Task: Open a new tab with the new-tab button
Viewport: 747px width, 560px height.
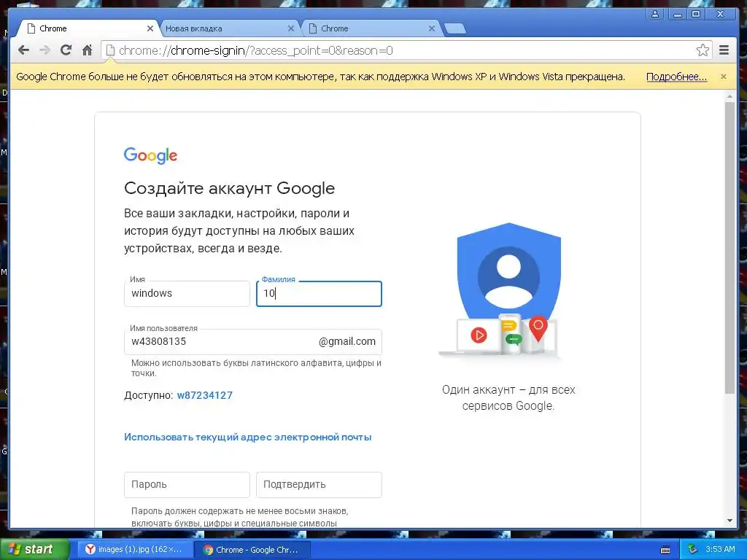Action: point(455,29)
